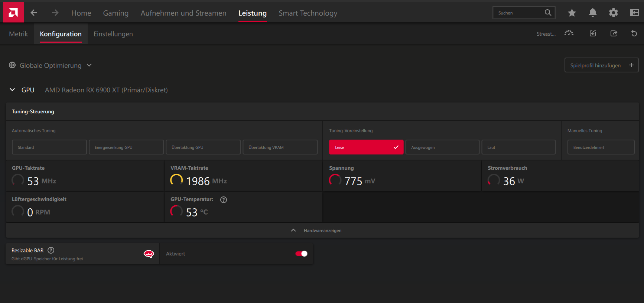
Task: Click Spielprofil hinzufügen button
Action: click(x=602, y=65)
